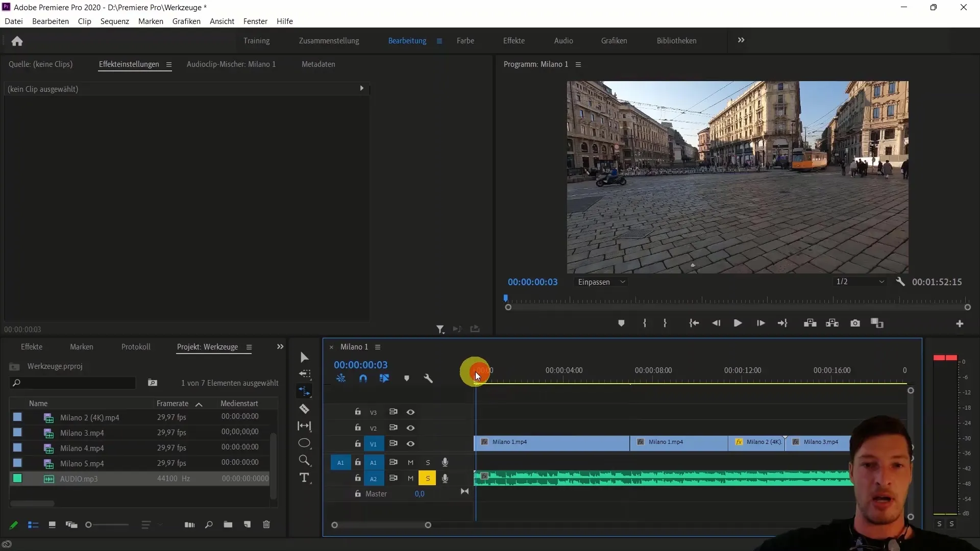The image size is (980, 551).
Task: Select the Ripple Edit tool
Action: pyautogui.click(x=305, y=391)
